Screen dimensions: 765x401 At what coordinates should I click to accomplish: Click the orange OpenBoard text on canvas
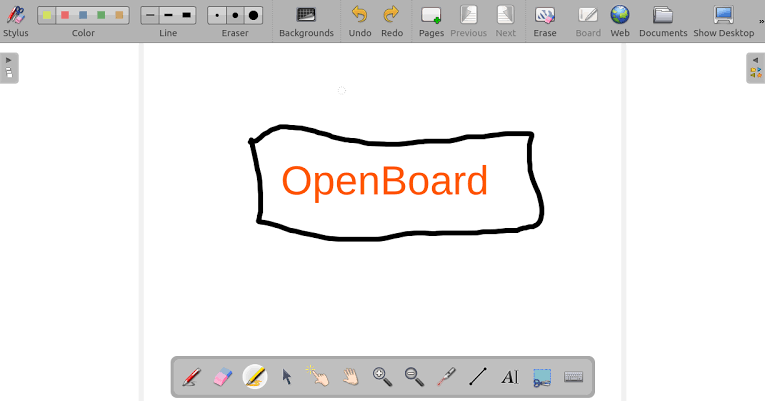(385, 182)
